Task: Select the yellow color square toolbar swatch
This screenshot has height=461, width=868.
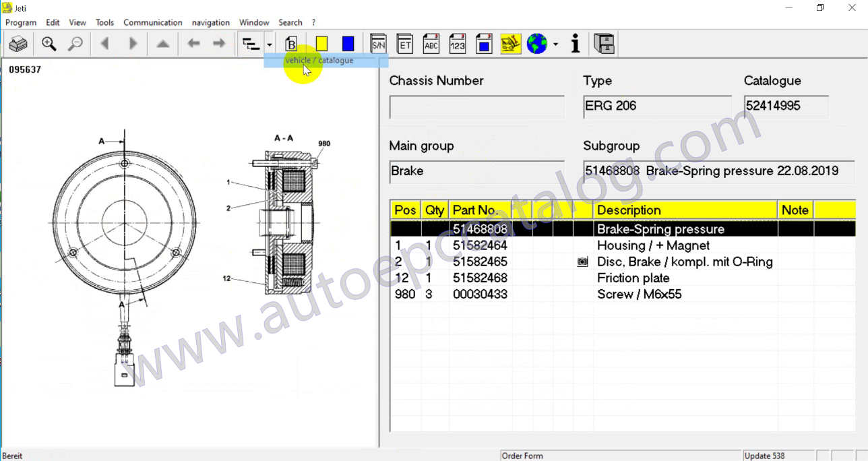Action: click(321, 43)
